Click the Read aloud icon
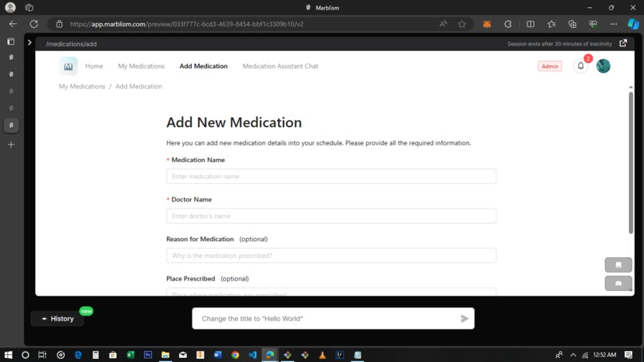This screenshot has height=362, width=644. (x=443, y=24)
